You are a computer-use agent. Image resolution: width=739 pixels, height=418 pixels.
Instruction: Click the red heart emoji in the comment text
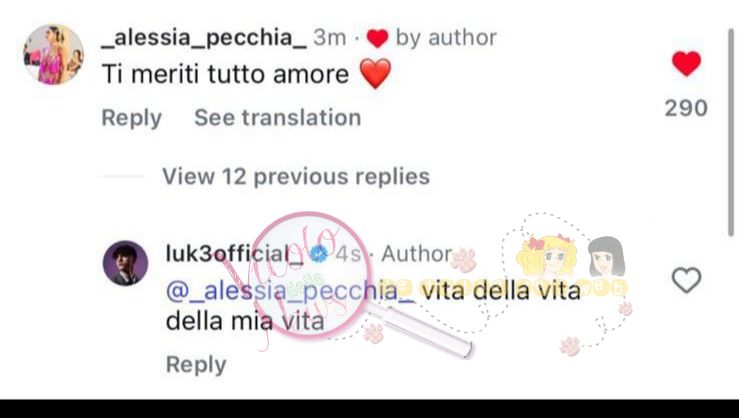[x=375, y=74]
